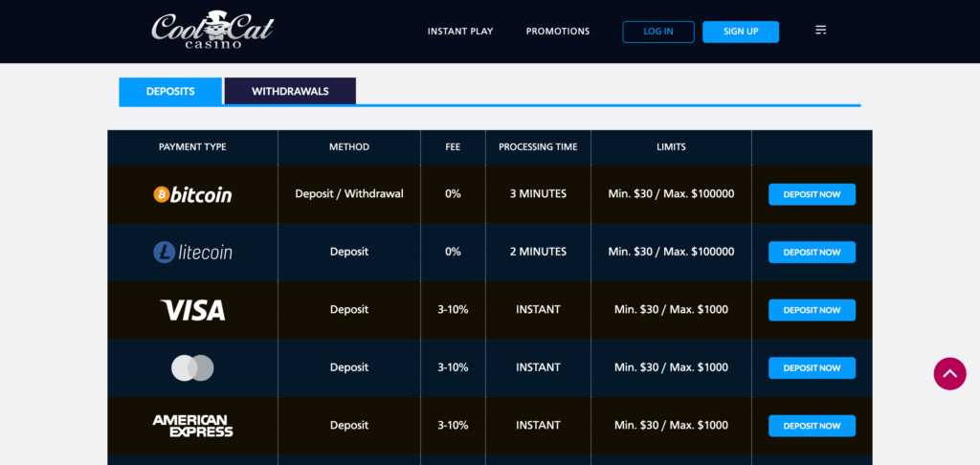This screenshot has width=980, height=465.
Task: Click the INSTANT cell in the VISA row
Action: (538, 309)
